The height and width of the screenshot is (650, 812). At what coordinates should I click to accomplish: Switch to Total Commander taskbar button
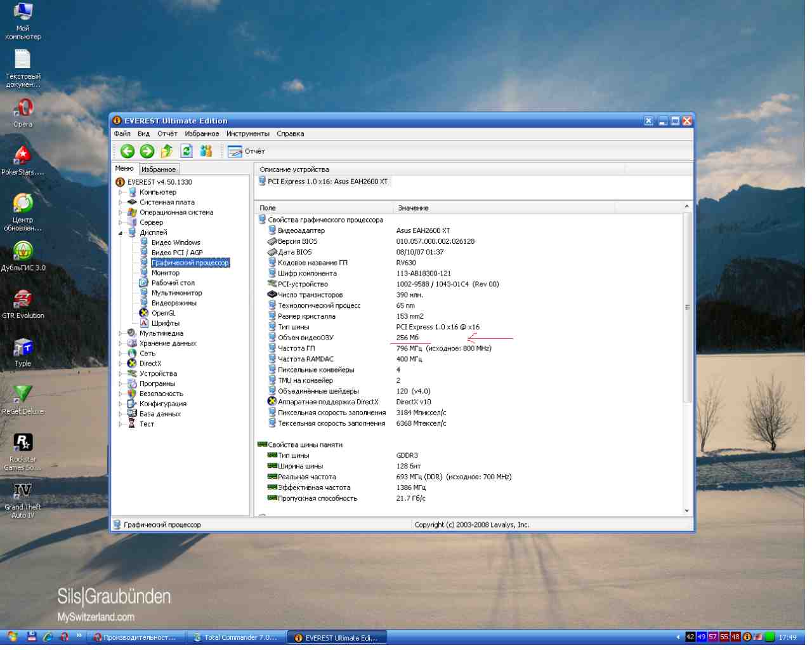[x=235, y=637]
